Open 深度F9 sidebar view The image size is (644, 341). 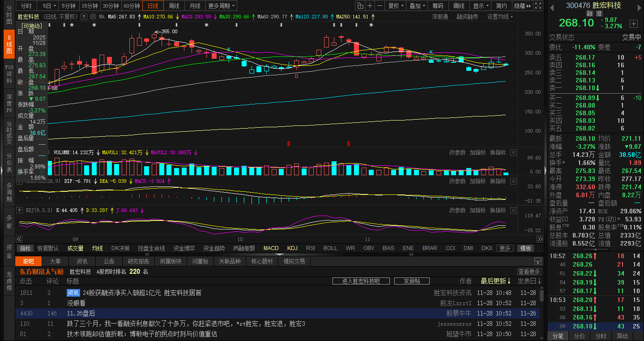[9, 103]
